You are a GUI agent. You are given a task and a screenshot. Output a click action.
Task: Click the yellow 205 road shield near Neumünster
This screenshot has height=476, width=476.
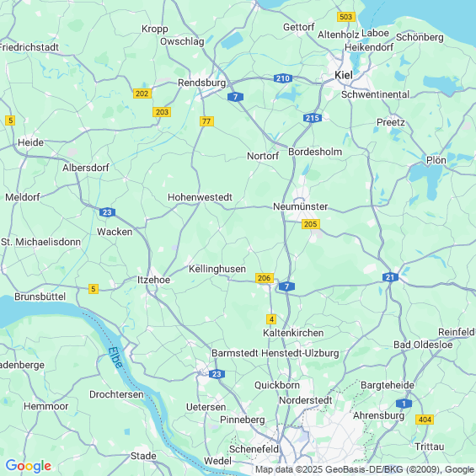tap(311, 224)
